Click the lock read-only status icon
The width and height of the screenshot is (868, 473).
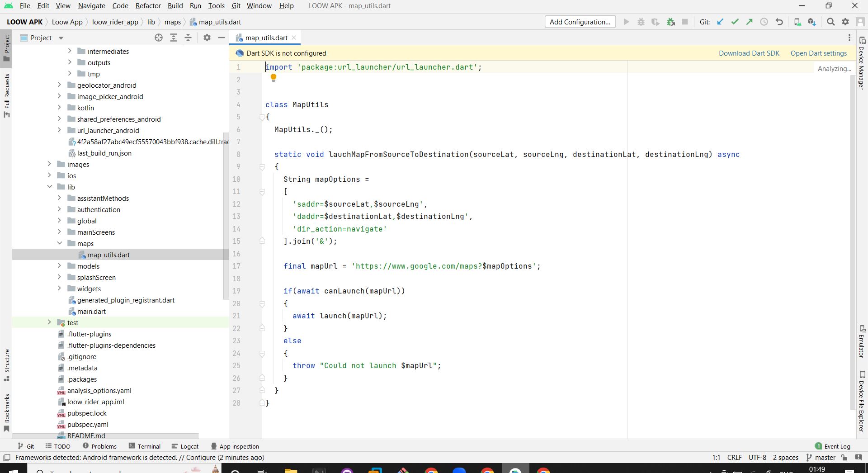tap(844, 458)
